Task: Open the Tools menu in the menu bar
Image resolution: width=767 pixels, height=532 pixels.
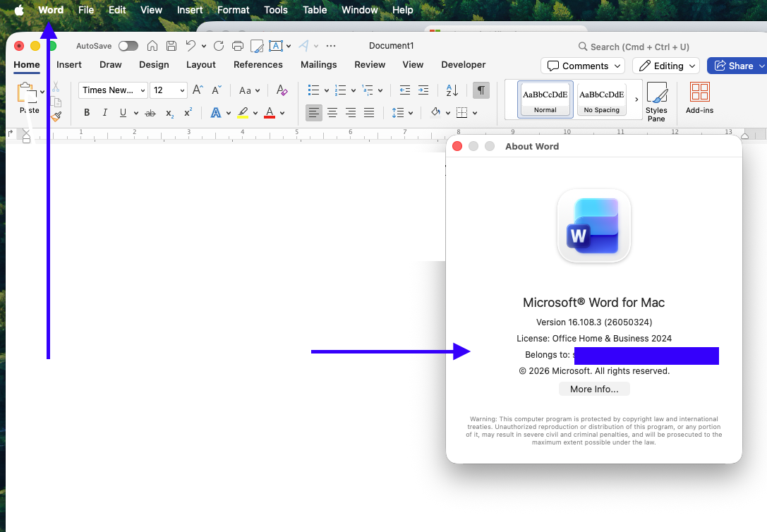Action: [276, 10]
